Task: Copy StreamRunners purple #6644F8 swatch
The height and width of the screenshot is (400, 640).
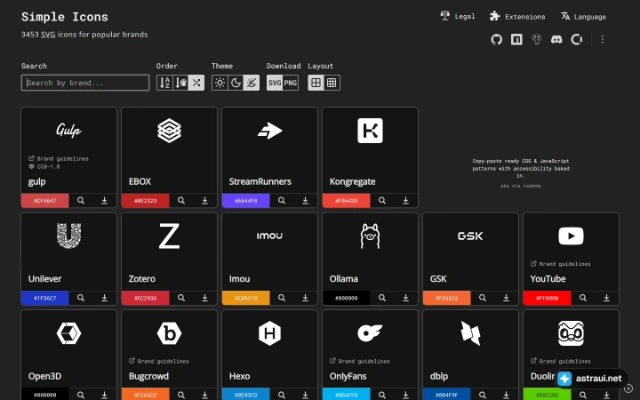Action: tap(246, 200)
